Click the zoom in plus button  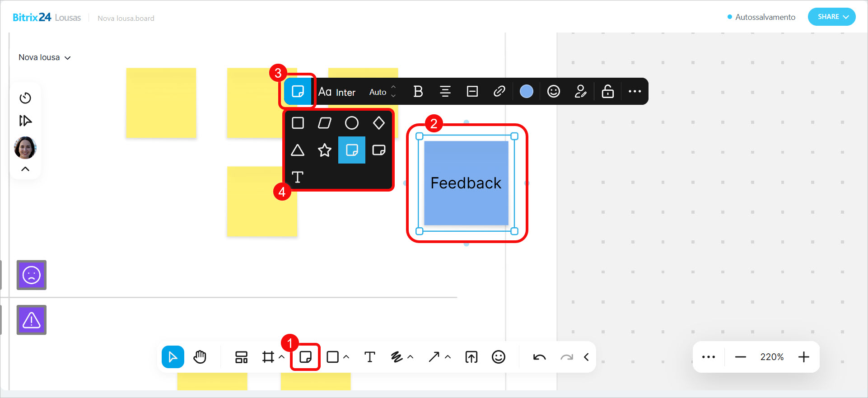803,357
